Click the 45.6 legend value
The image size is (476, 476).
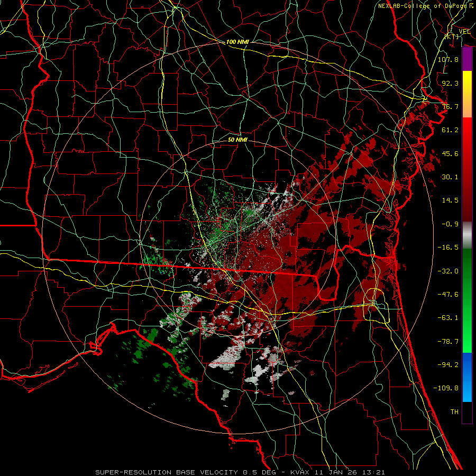click(450, 153)
